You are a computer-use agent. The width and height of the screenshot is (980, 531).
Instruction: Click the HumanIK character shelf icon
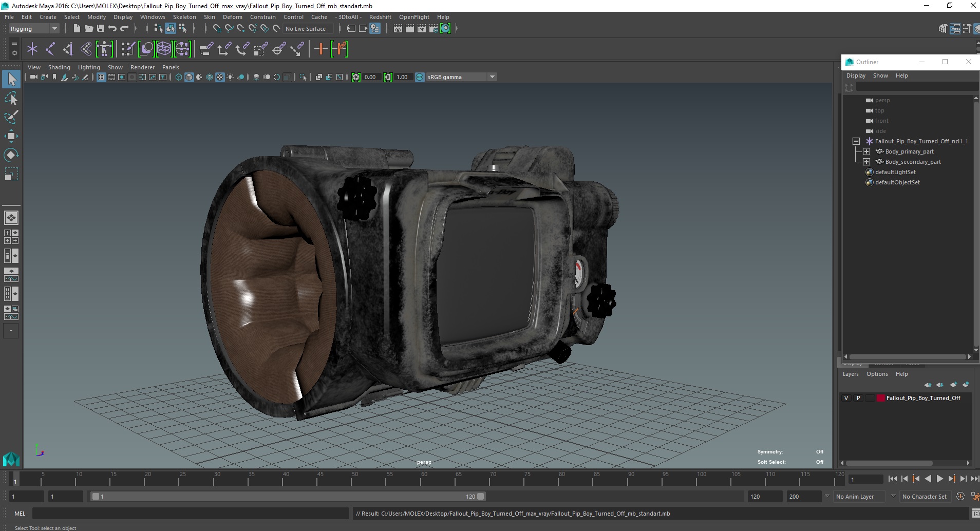104,49
